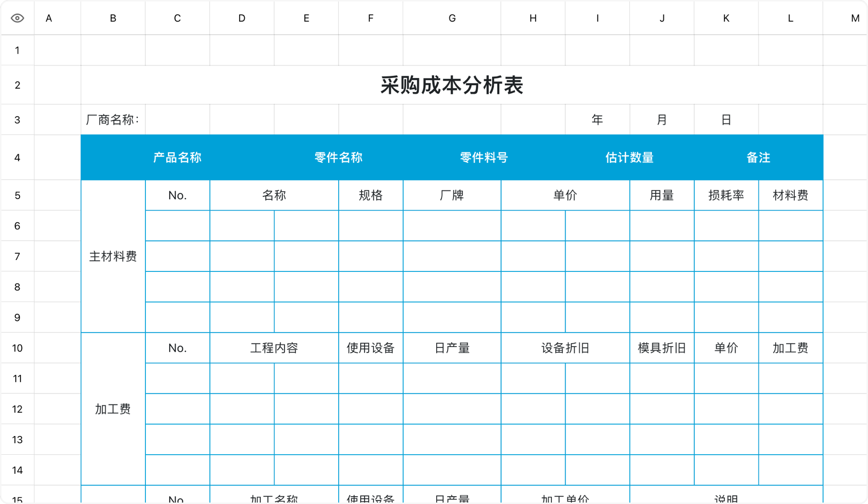Select row 14 header
The width and height of the screenshot is (868, 504).
pyautogui.click(x=17, y=470)
